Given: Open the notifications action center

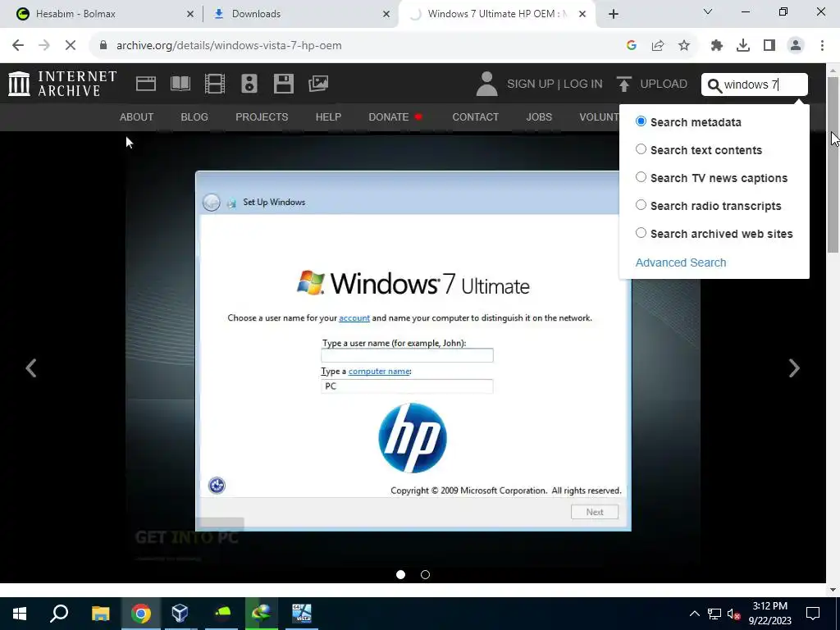Looking at the screenshot, I should coord(813,614).
